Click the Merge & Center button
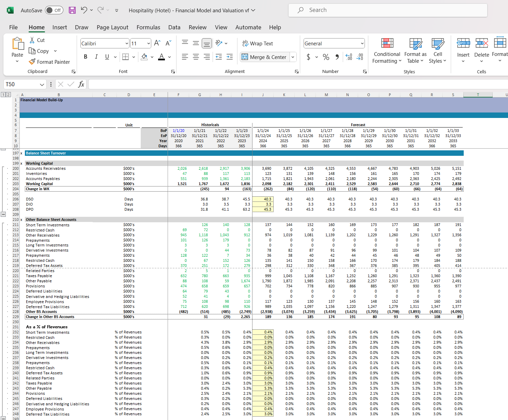Viewport: 508px width, 420px height. click(x=264, y=57)
